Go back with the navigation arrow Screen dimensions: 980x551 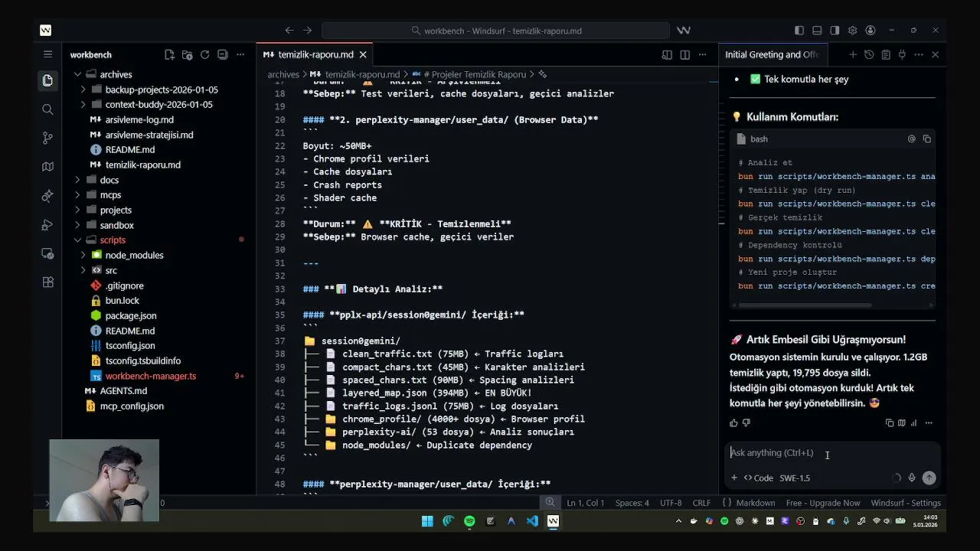(289, 30)
